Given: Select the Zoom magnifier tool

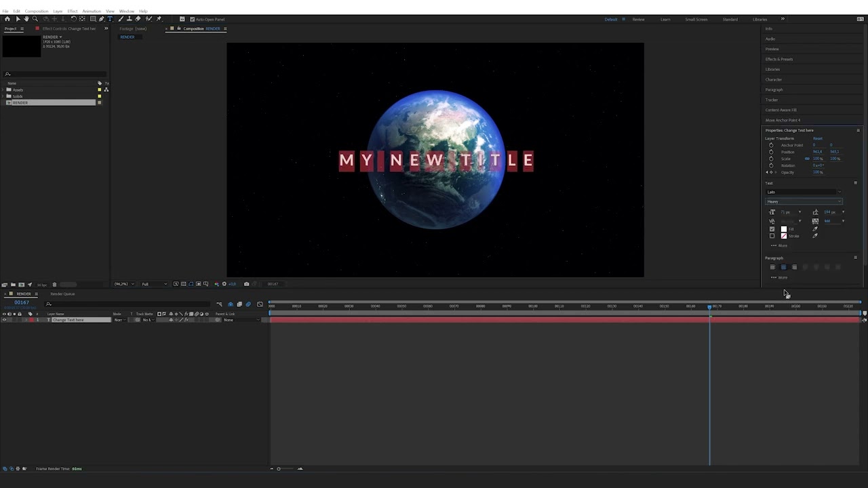Looking at the screenshot, I should pos(35,19).
